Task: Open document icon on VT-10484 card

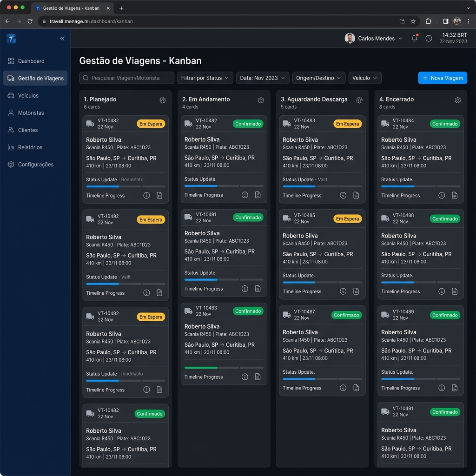Action: (455, 195)
